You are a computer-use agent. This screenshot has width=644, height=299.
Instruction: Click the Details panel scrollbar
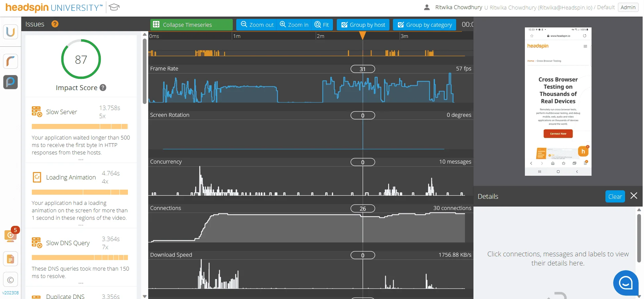639,237
